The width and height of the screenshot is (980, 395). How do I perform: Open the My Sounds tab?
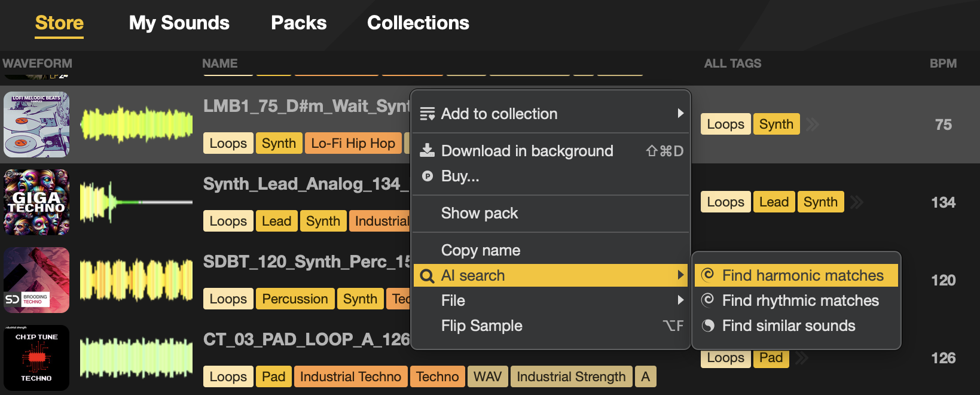[x=179, y=23]
